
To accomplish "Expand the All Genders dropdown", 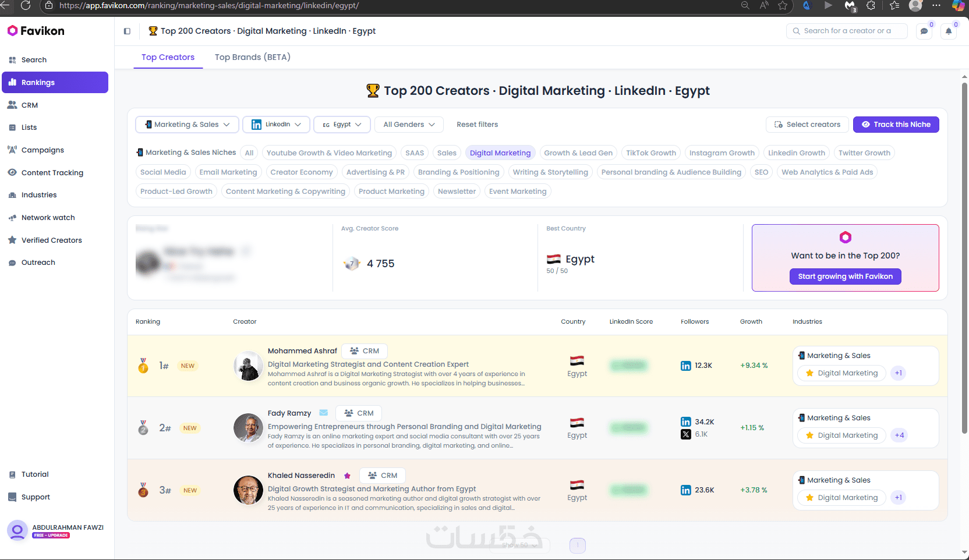I will tap(409, 125).
